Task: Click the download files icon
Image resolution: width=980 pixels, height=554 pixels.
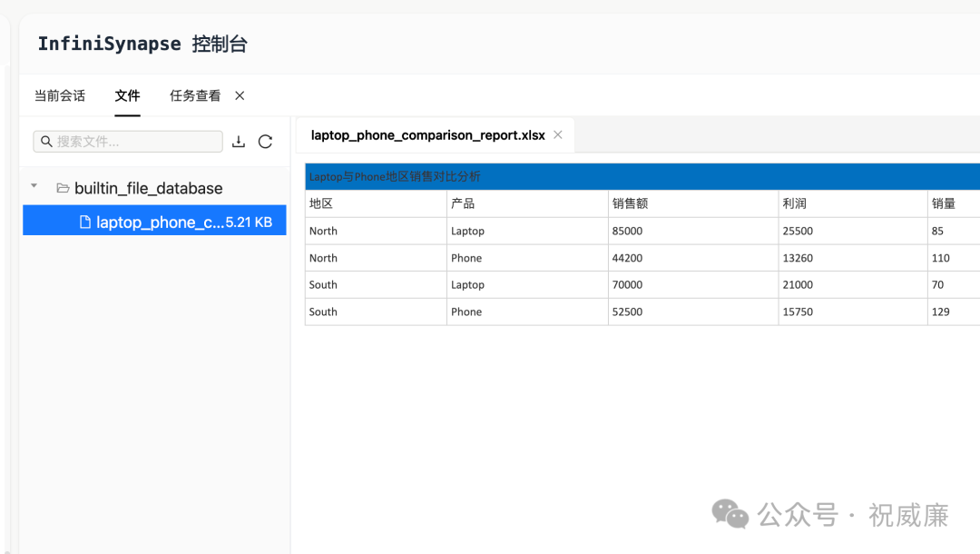Action: [239, 142]
